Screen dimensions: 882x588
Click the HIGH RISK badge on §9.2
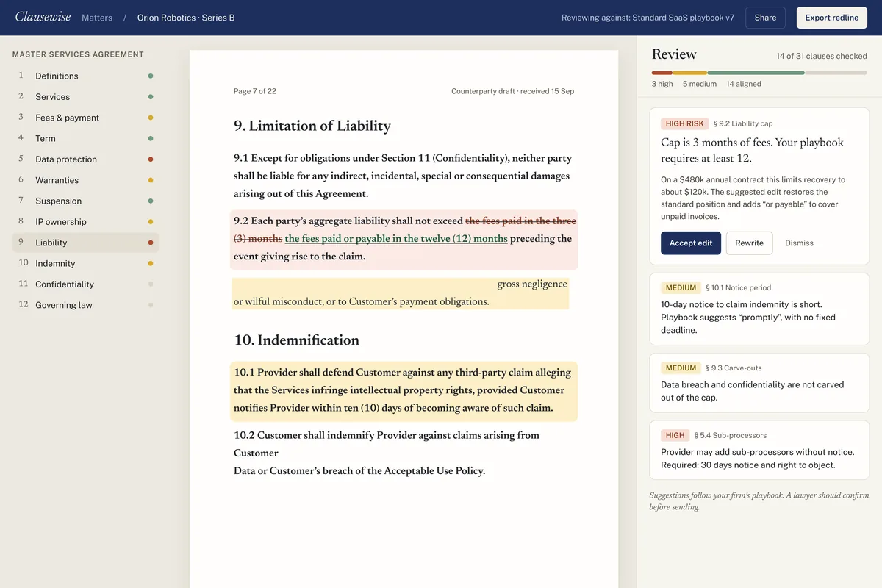(x=684, y=124)
